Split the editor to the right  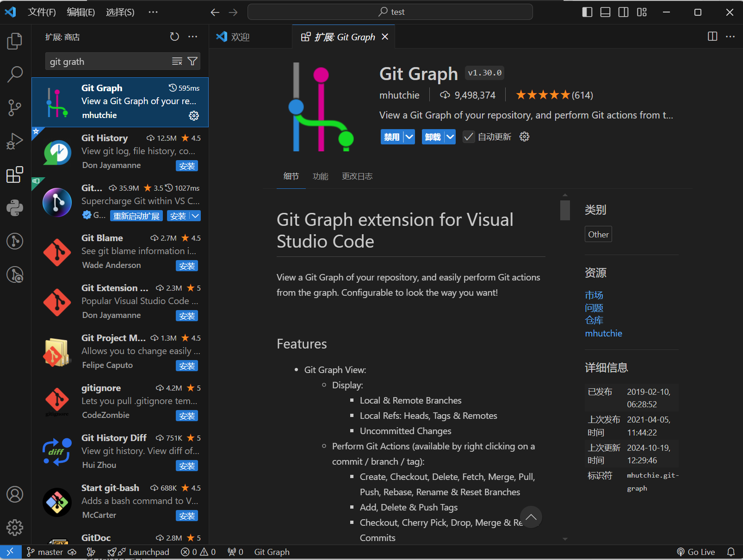coord(712,37)
